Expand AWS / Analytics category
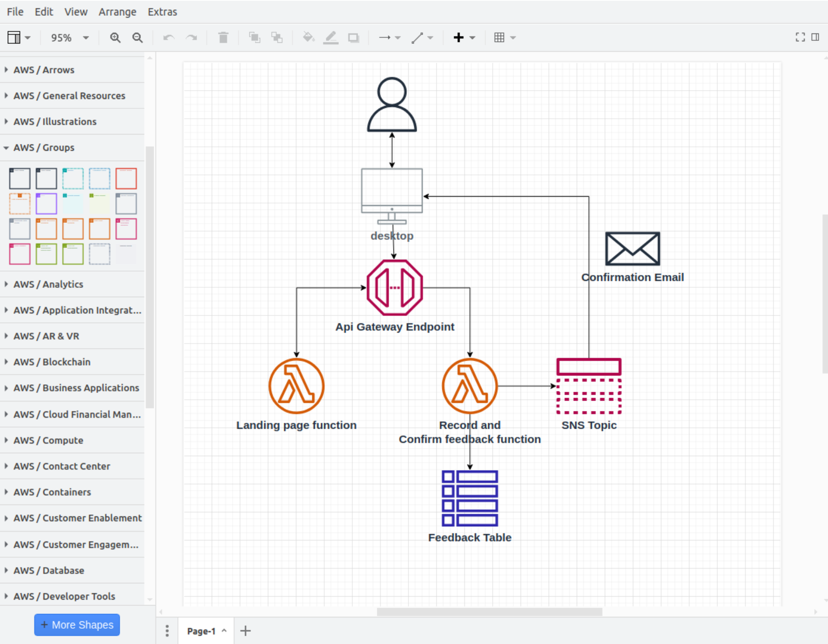This screenshot has height=644, width=828. tap(72, 284)
